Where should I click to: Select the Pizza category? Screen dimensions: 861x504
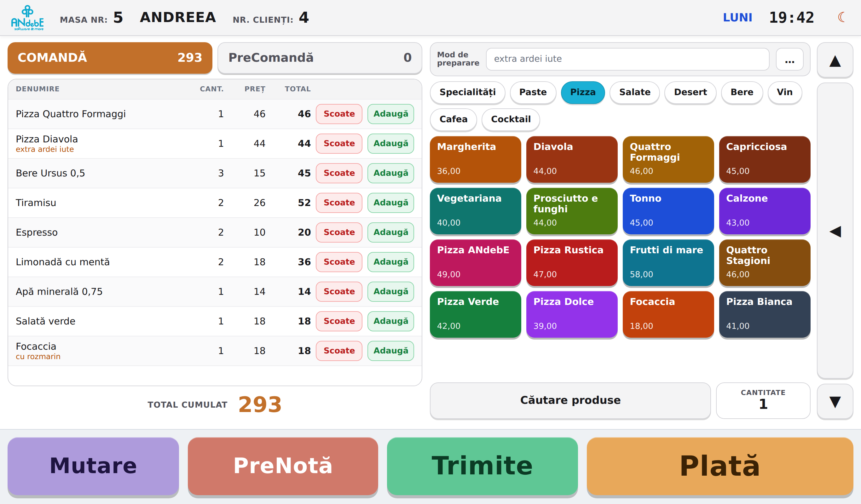click(x=582, y=92)
